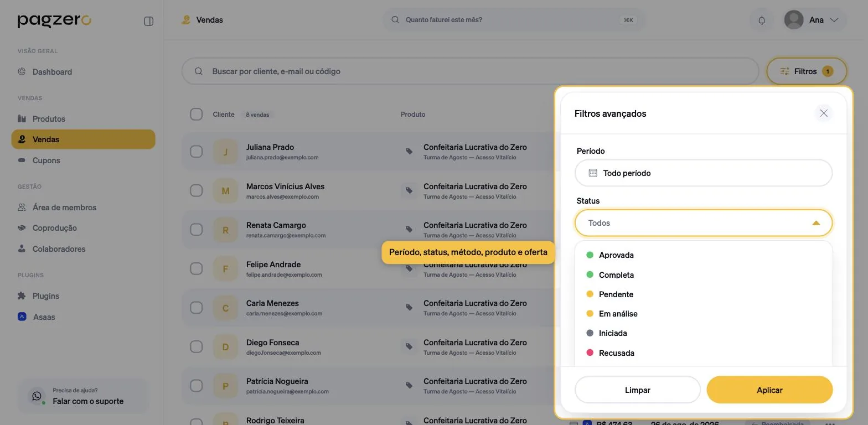Click the tag icon in Marcos Vinícius Alves' row
This screenshot has height=425, width=868.
409,190
